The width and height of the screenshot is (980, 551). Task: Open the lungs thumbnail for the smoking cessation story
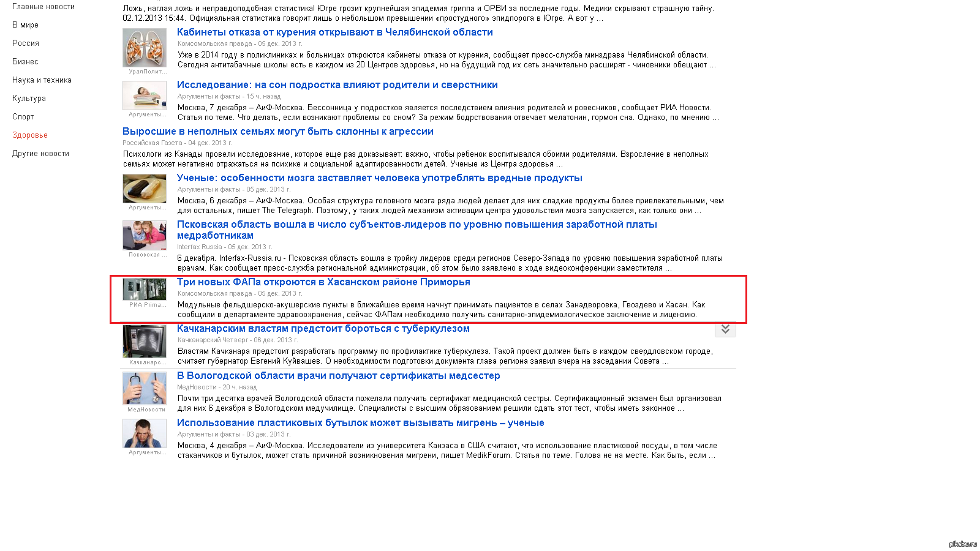click(x=145, y=48)
